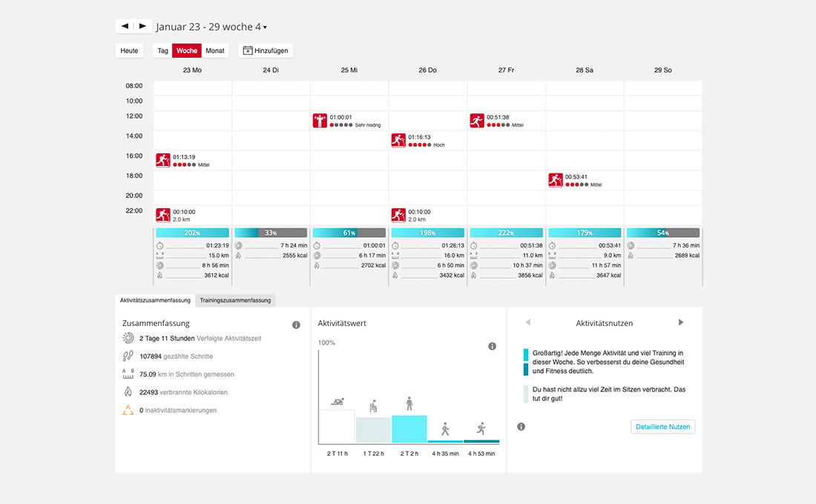The height and width of the screenshot is (504, 816).
Task: Click the Hinzufügen button
Action: pos(266,50)
